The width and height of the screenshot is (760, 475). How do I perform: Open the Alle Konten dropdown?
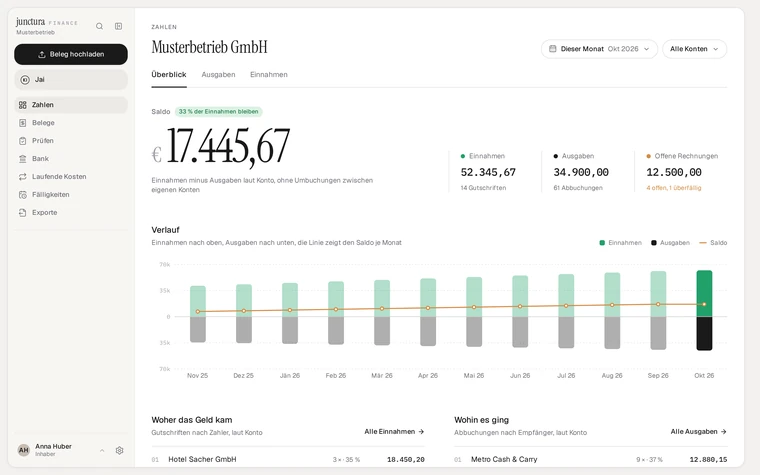point(694,49)
